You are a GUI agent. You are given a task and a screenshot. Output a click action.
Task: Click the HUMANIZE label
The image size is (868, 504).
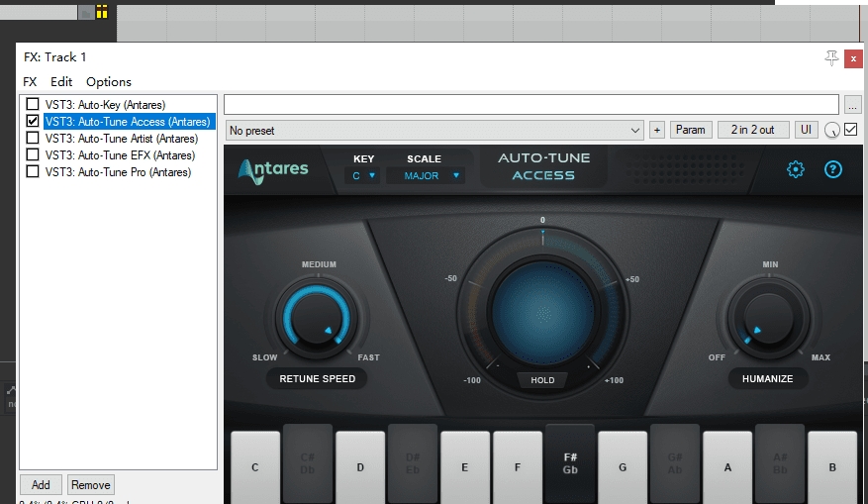click(767, 379)
